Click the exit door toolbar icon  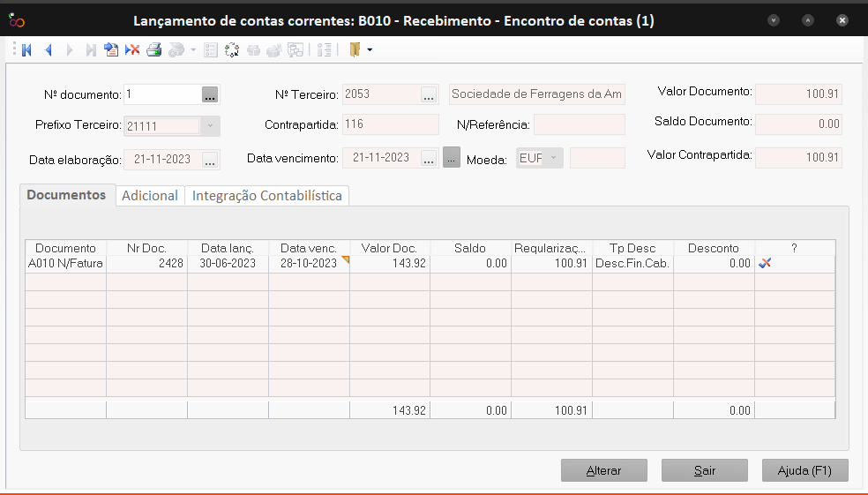[x=355, y=50]
